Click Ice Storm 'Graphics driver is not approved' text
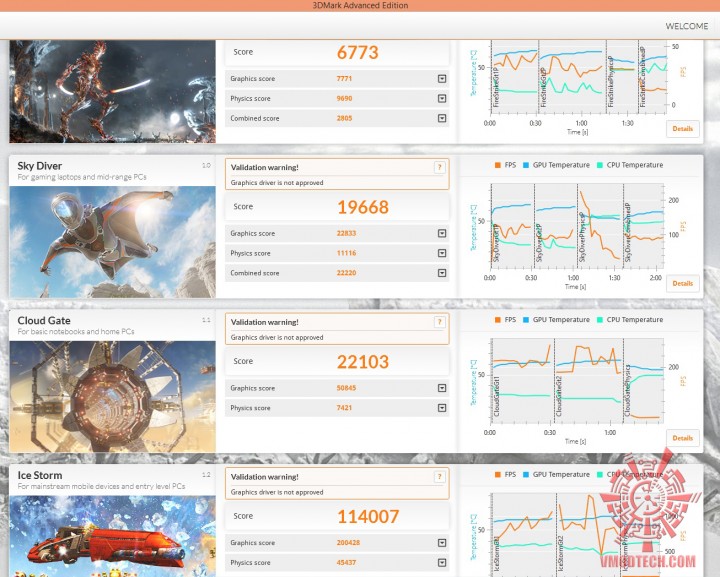Image resolution: width=720 pixels, height=577 pixels. 277,492
